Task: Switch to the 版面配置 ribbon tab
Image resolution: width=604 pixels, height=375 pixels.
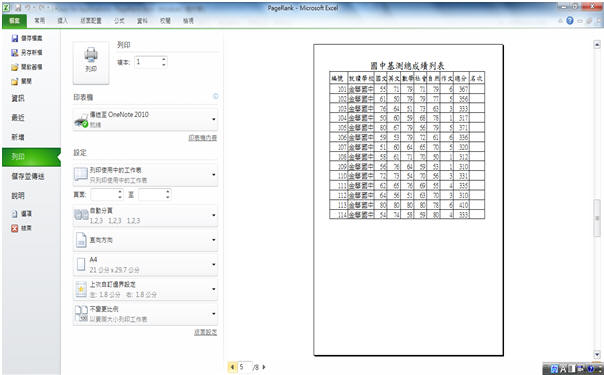Action: pyautogui.click(x=91, y=21)
